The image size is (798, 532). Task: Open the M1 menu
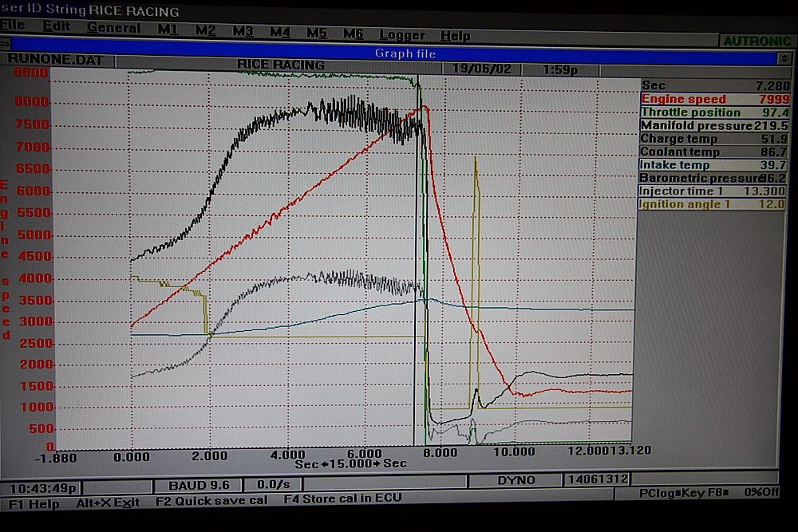point(168,30)
